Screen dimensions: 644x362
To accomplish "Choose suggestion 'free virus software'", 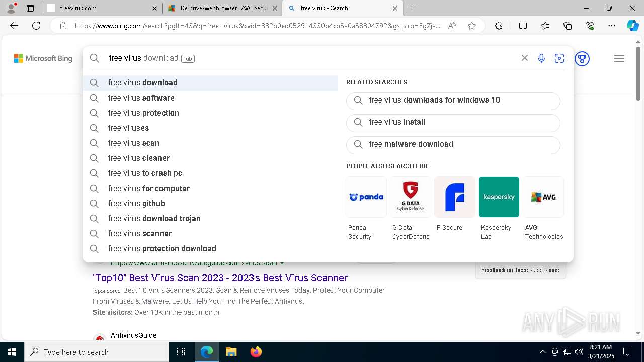I will [211, 98].
